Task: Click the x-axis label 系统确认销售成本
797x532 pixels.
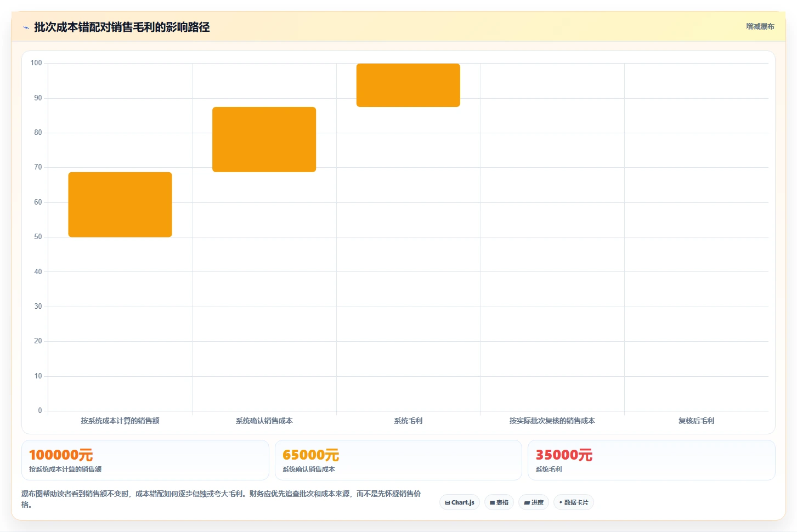Action: (264, 421)
